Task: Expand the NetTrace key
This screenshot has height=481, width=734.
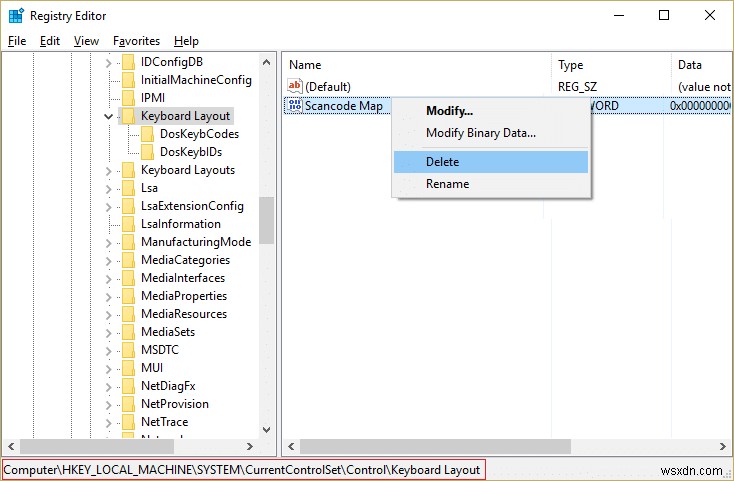Action: pyautogui.click(x=109, y=423)
